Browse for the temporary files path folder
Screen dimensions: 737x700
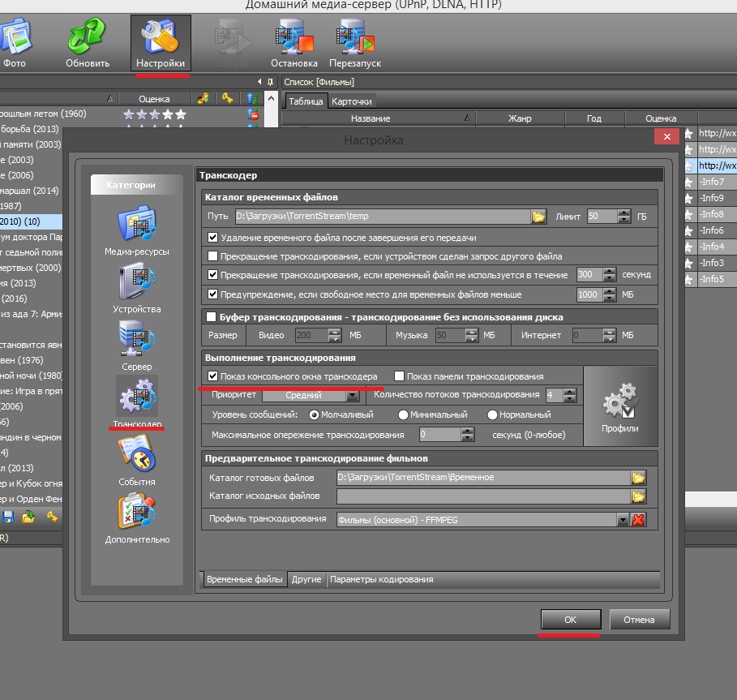[x=538, y=217]
